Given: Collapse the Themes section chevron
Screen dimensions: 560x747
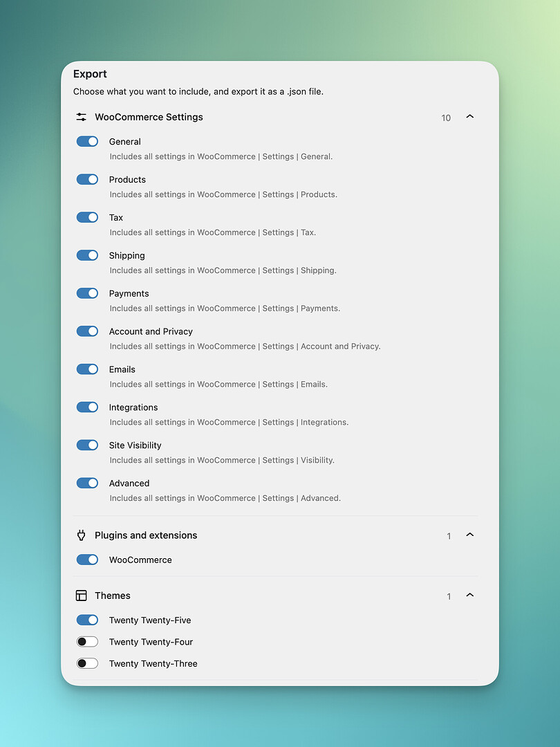Looking at the screenshot, I should pyautogui.click(x=470, y=596).
